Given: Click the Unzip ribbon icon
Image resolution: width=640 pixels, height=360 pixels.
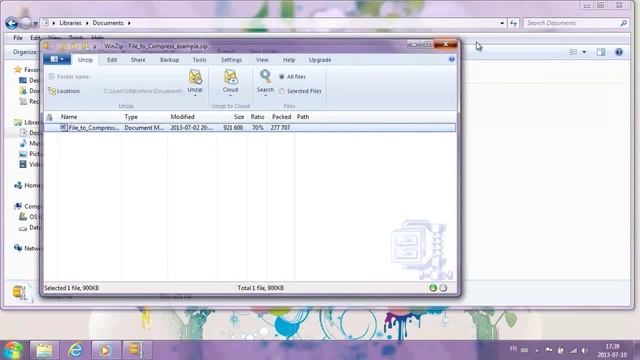Looking at the screenshot, I should (195, 77).
